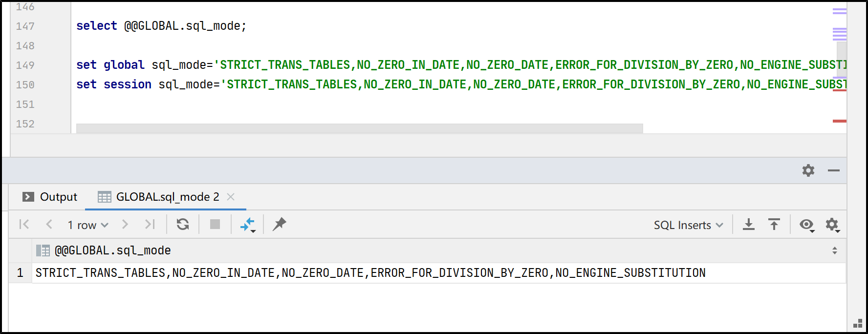This screenshot has height=334, width=868.
Task: Open the SQL Inserts extractor dropdown
Action: pyautogui.click(x=688, y=225)
